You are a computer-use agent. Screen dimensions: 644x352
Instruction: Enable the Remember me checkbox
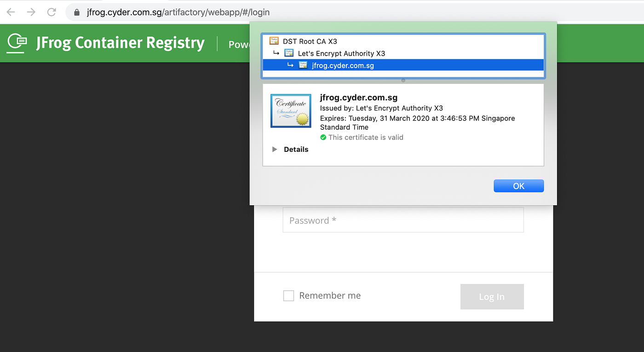(288, 296)
